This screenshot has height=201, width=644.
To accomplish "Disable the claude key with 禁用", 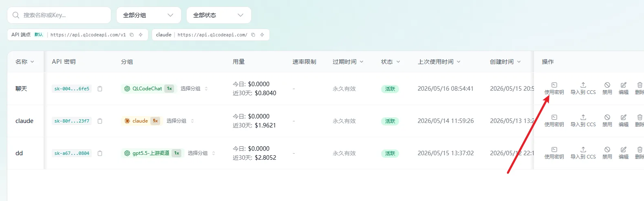I will click(607, 121).
